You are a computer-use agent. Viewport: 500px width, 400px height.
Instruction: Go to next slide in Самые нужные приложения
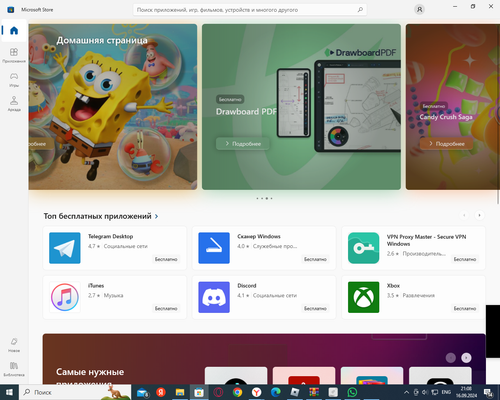pos(466,358)
